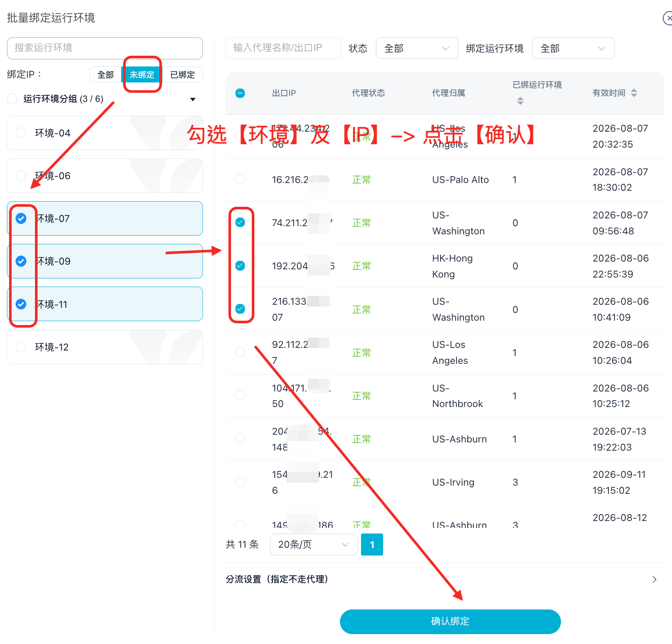672x644 pixels.
Task: Check the US-Palo Alto proxy row checkbox
Action: 240,179
